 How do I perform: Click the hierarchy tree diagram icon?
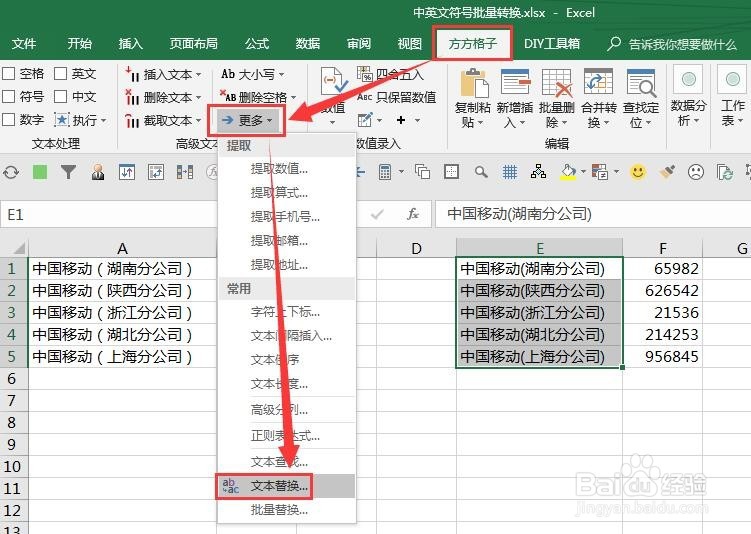(538, 171)
